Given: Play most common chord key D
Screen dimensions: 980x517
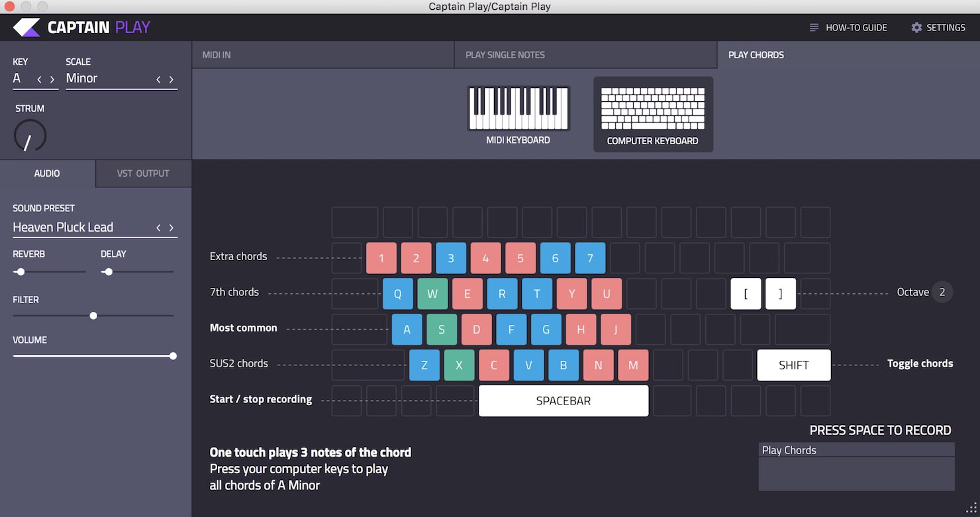Looking at the screenshot, I should point(477,330).
